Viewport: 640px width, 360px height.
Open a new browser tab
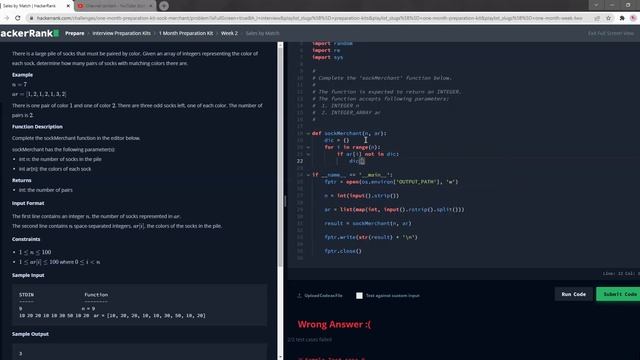164,6
